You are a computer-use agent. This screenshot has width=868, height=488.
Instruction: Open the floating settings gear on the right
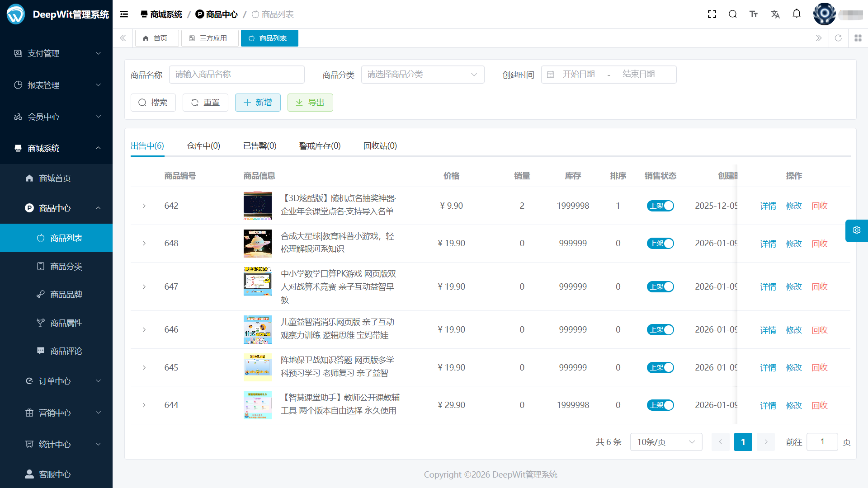pos(856,230)
